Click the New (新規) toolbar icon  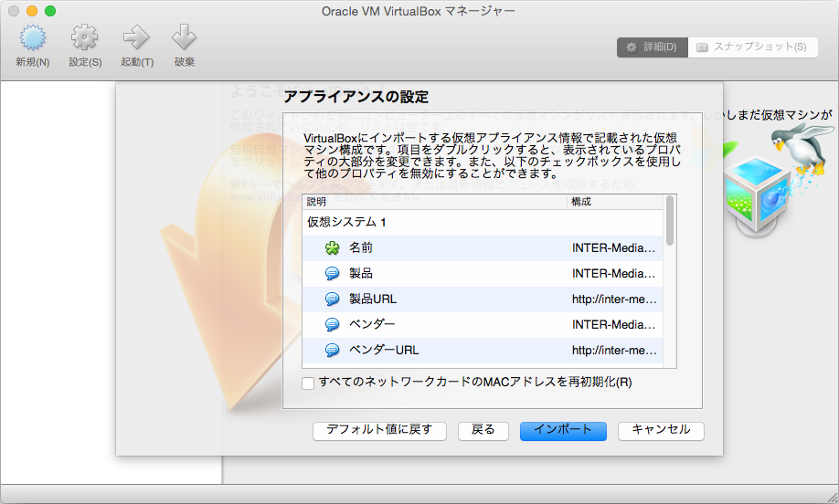[33, 37]
